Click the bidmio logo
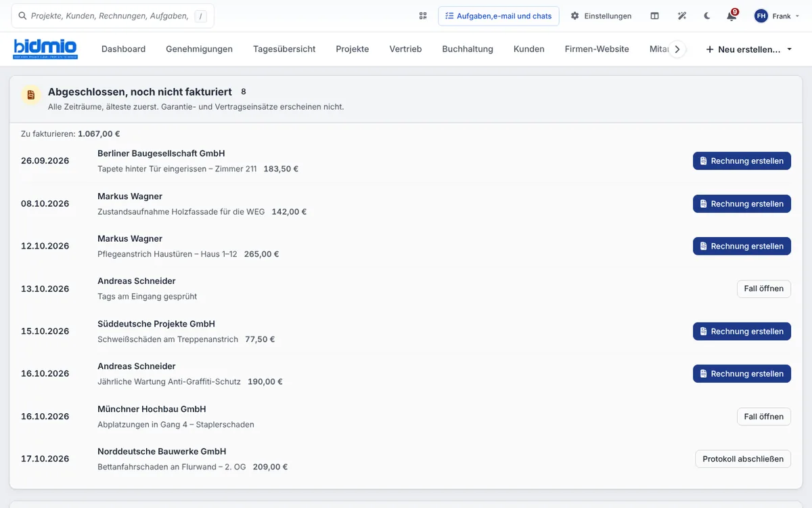The width and height of the screenshot is (812, 508). click(x=45, y=49)
